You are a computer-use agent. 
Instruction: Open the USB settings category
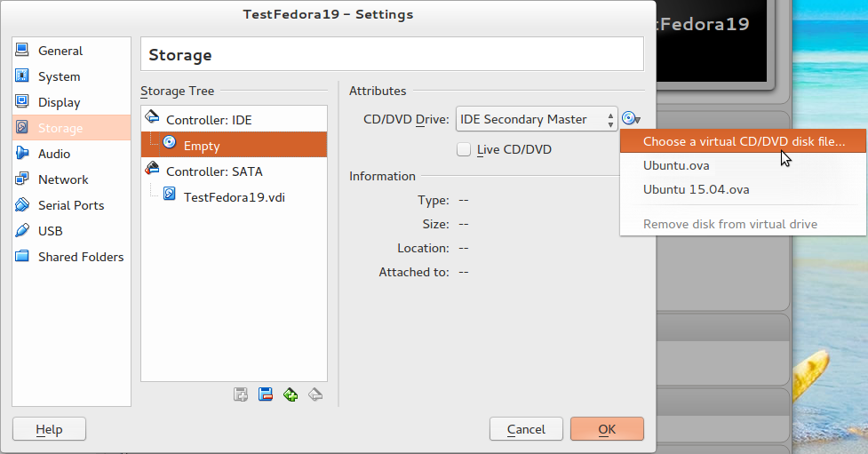click(50, 231)
